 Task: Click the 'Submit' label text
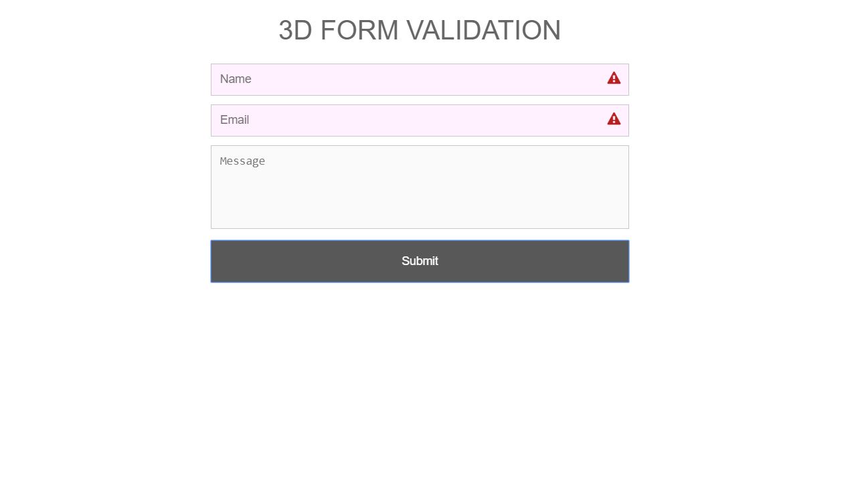[x=420, y=261]
